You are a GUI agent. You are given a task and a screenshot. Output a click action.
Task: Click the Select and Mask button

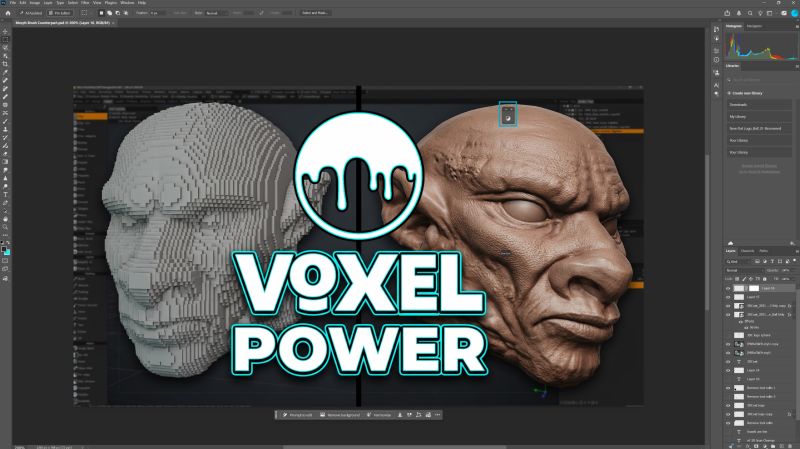(315, 13)
